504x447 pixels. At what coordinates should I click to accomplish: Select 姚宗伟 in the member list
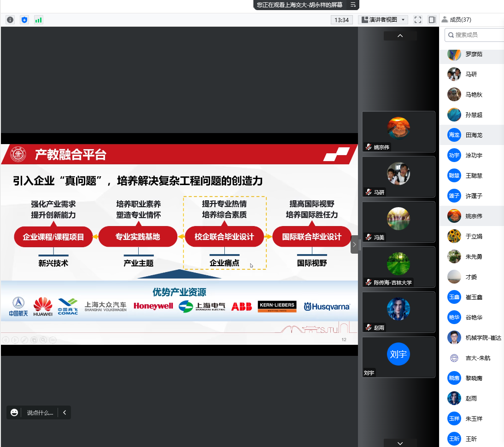474,216
